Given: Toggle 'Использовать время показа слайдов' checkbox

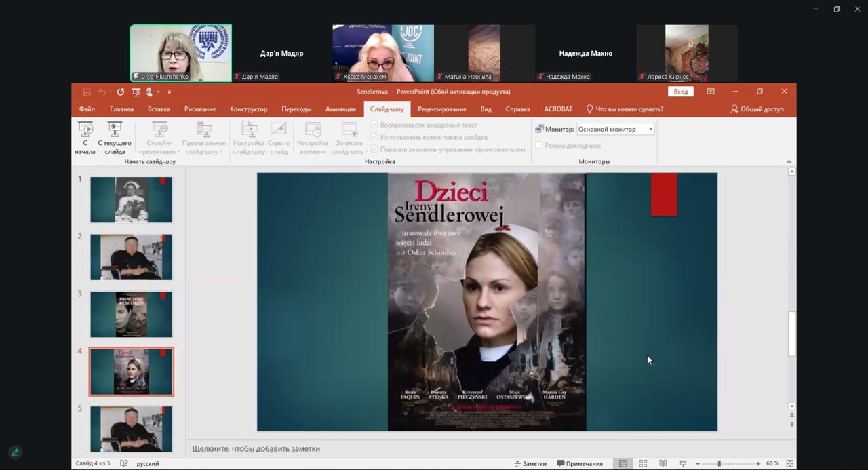Looking at the screenshot, I should [x=374, y=137].
